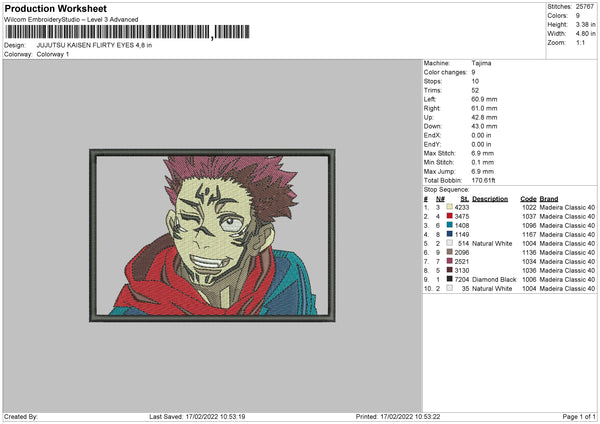600x424 pixels.
Task: Click 'Natural White' in row 10
Action: click(492, 289)
